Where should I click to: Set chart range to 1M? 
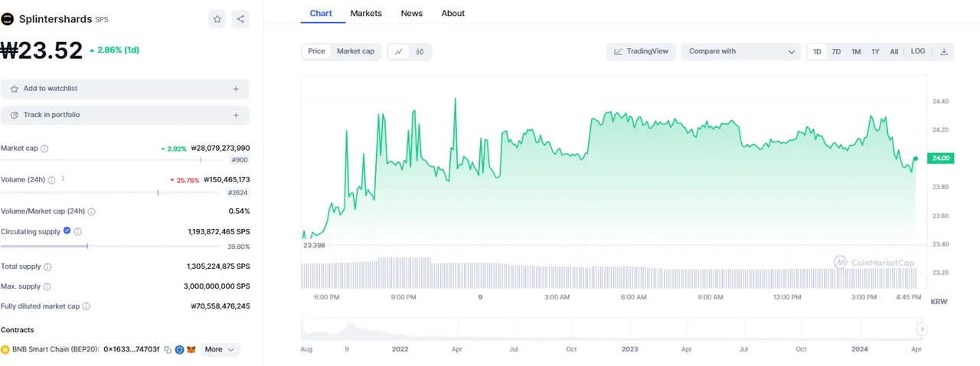point(856,52)
